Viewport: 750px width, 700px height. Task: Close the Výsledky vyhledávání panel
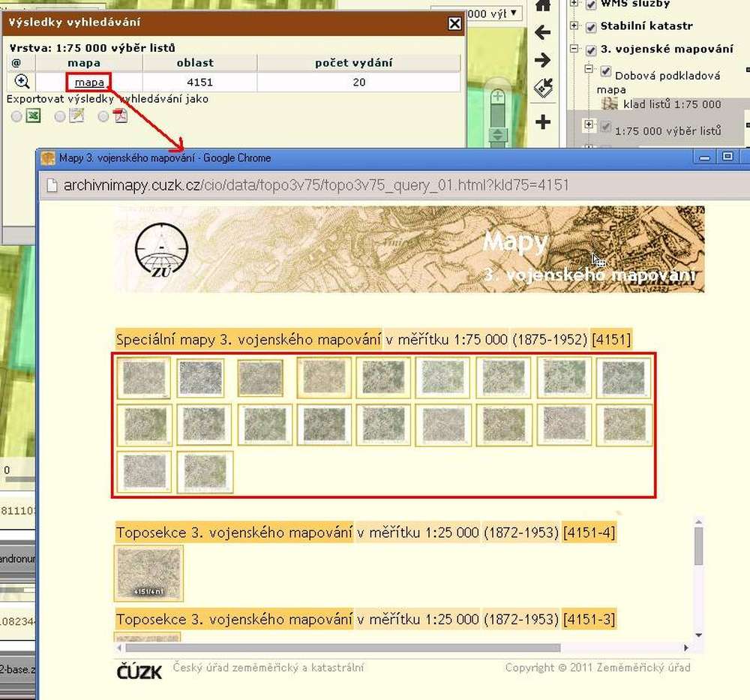pos(454,23)
